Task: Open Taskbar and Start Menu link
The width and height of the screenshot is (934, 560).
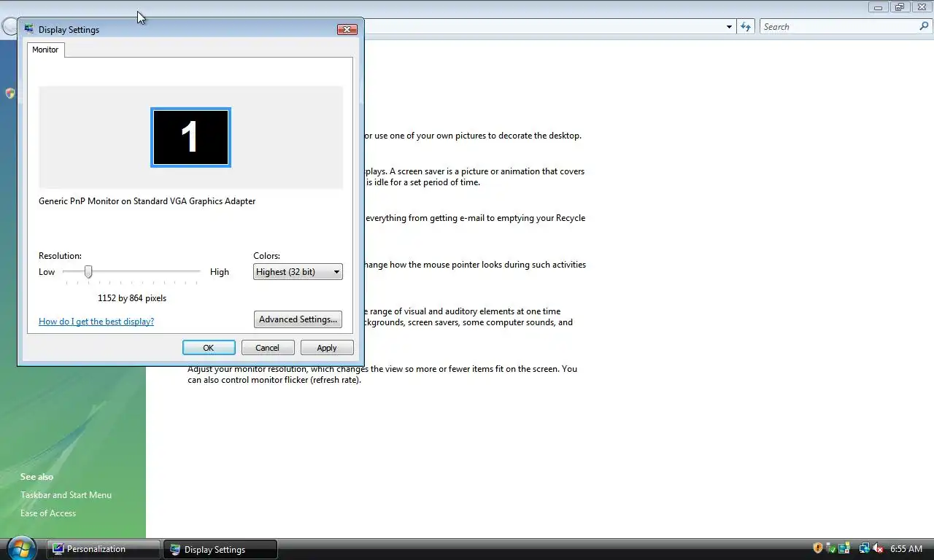Action: [66, 494]
